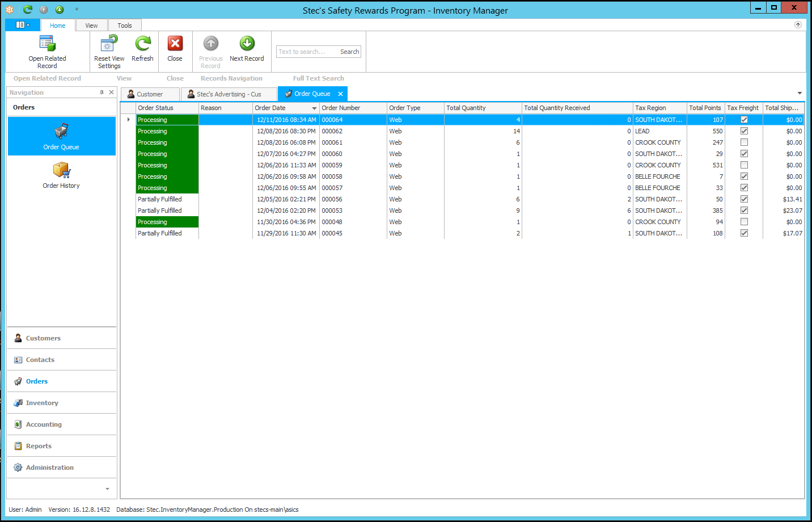Switch to the Customer document tab
The width and height of the screenshot is (812, 522).
(x=150, y=94)
